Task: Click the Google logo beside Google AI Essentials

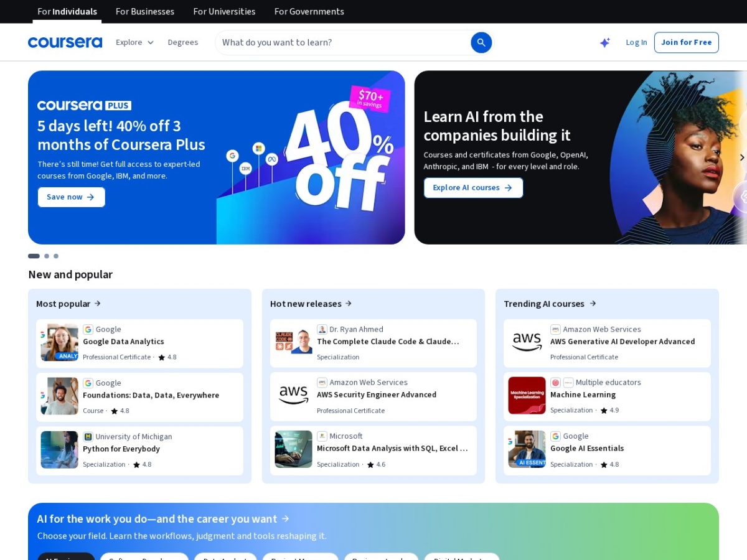Action: 555,436
